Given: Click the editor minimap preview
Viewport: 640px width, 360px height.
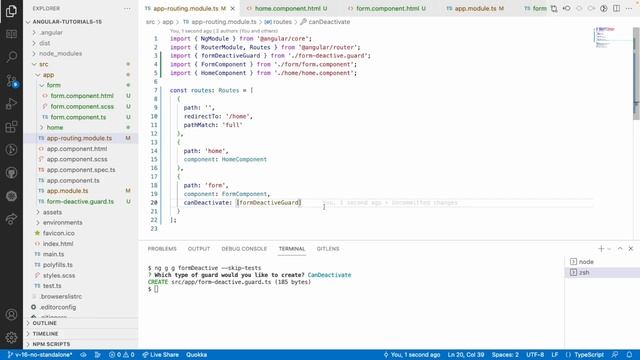Looking at the screenshot, I should coord(612,38).
